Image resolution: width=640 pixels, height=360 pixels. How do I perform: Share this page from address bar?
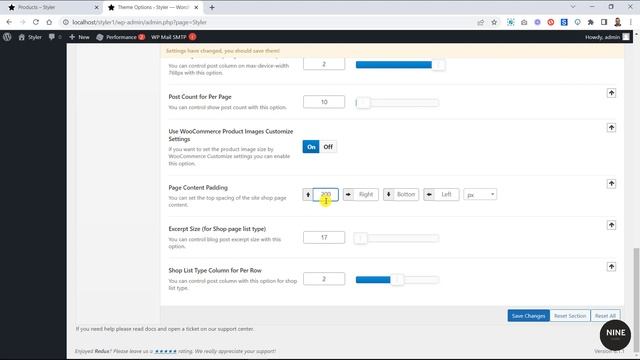click(x=481, y=22)
